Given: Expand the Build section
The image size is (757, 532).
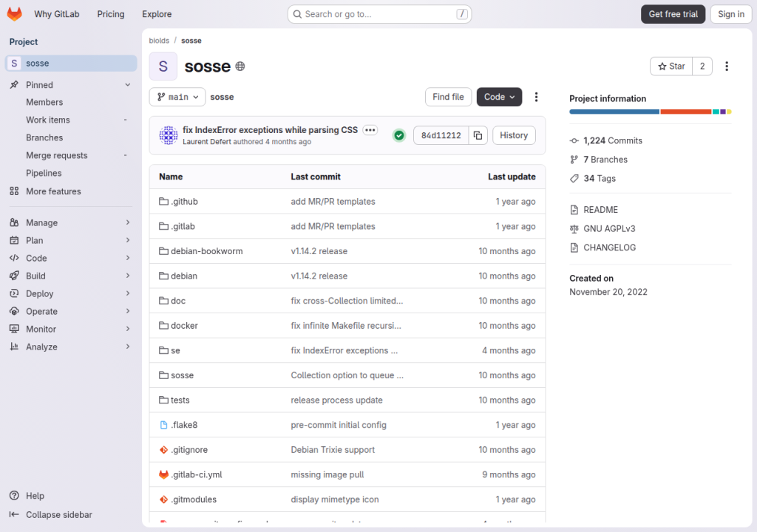Looking at the screenshot, I should coord(70,276).
